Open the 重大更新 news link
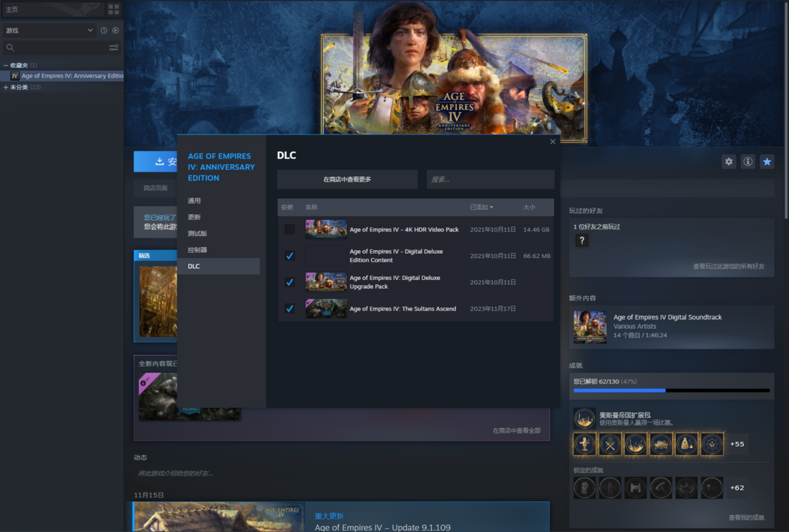 pos(329,516)
